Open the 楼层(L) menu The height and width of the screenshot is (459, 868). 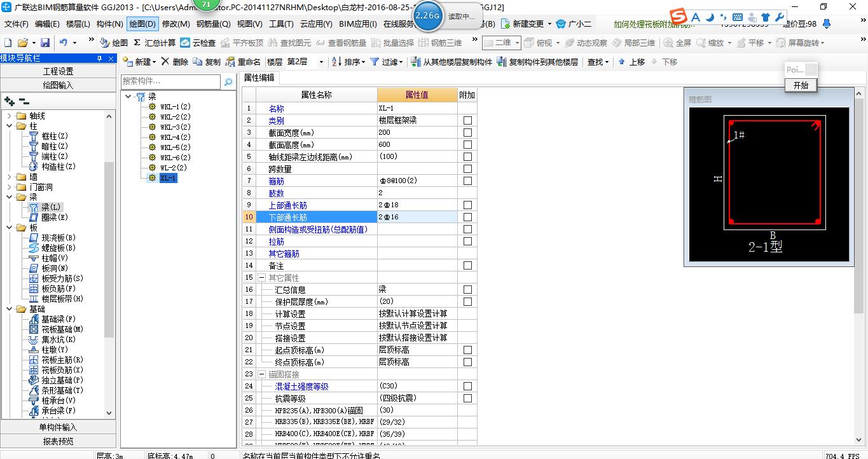click(x=78, y=24)
